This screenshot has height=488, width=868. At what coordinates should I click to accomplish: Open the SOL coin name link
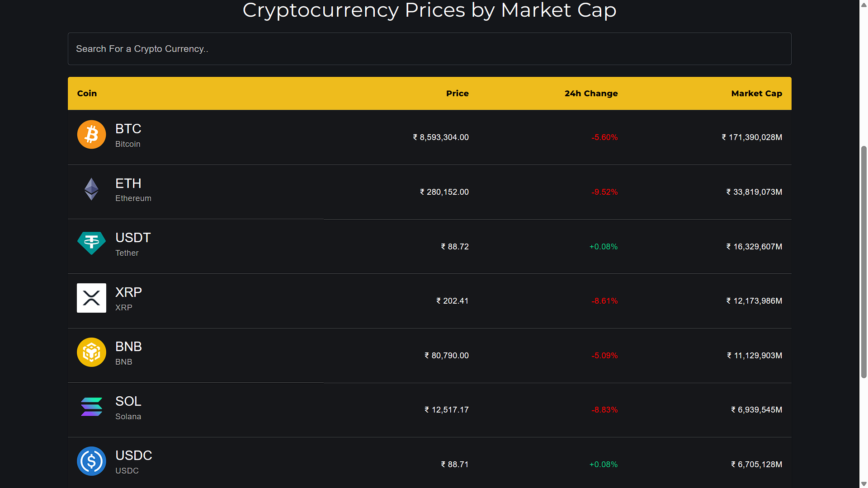coord(128,401)
